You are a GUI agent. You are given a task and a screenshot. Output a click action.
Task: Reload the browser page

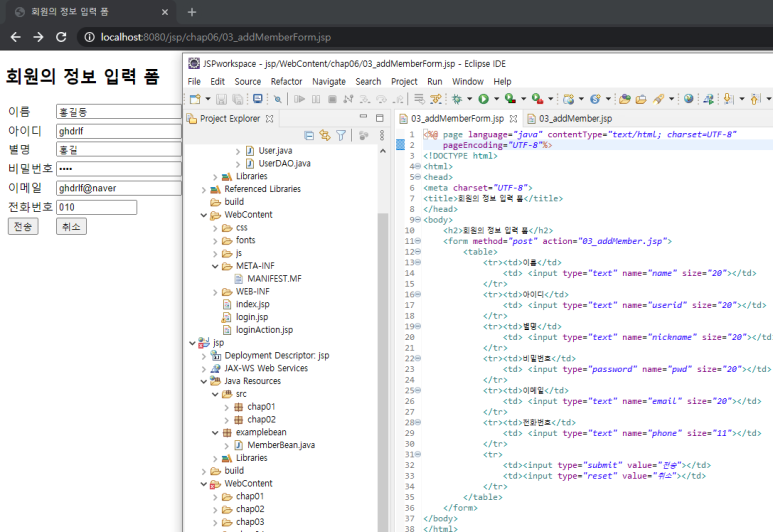(61, 37)
